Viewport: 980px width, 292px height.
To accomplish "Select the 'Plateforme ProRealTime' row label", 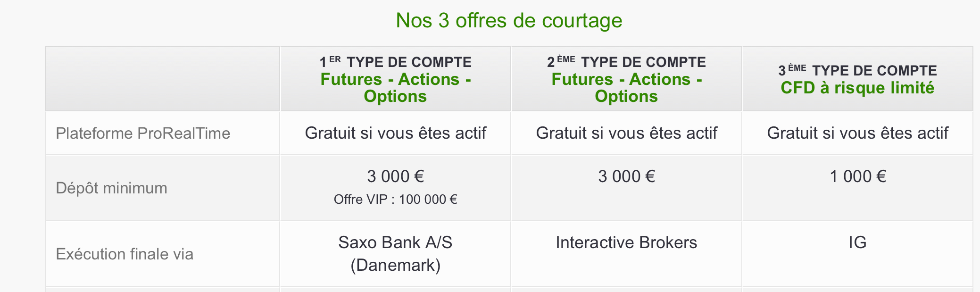I will click(x=143, y=133).
